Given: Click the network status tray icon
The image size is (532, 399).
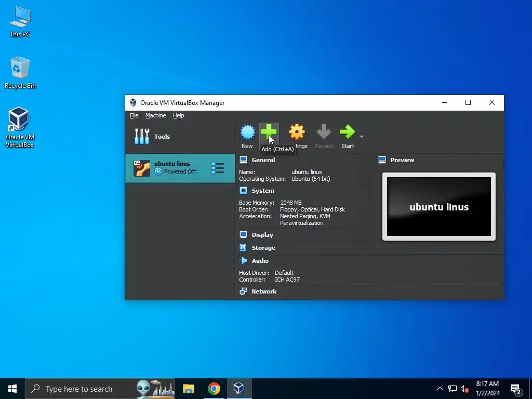Looking at the screenshot, I should pos(453,389).
